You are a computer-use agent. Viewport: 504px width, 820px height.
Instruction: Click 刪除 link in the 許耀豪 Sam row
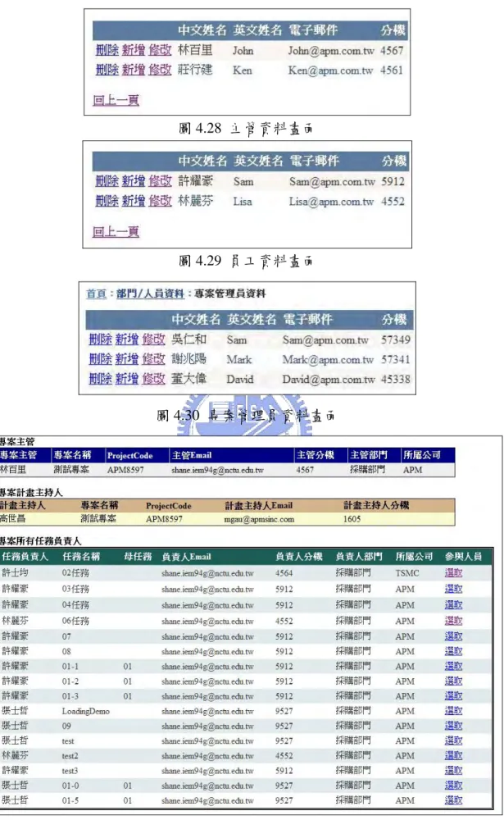(107, 181)
